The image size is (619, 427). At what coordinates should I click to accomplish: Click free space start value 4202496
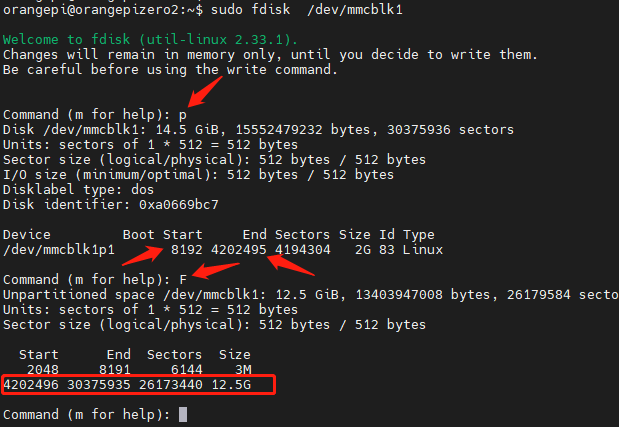coord(31,385)
